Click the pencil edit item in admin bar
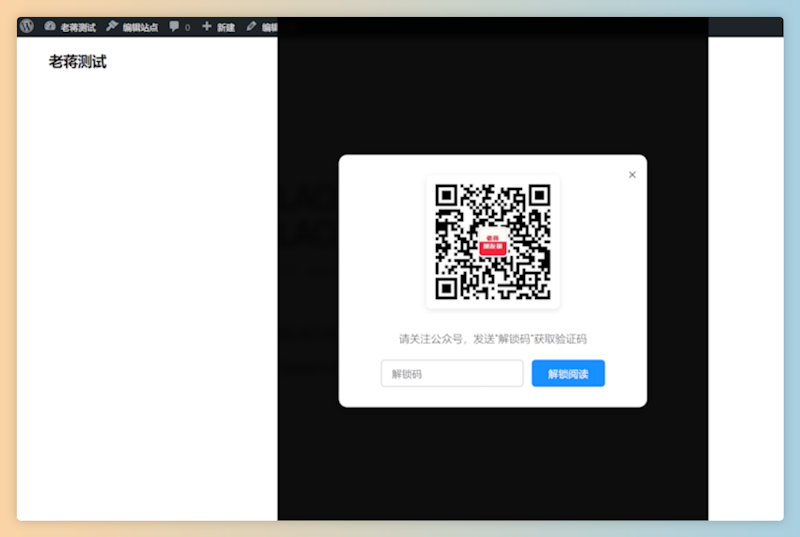800x537 pixels. pos(262,27)
